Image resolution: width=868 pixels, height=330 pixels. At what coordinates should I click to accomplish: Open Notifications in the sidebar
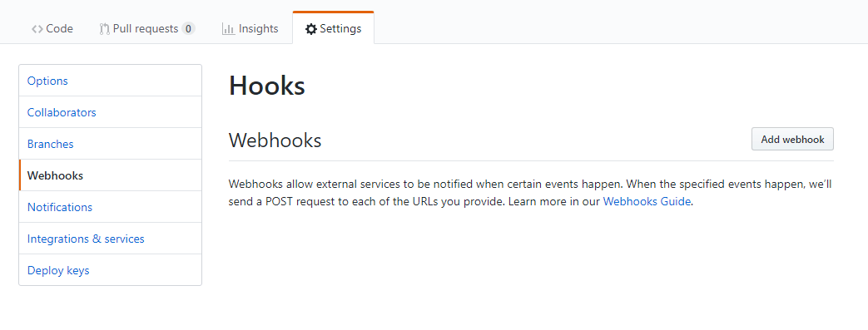(110, 207)
